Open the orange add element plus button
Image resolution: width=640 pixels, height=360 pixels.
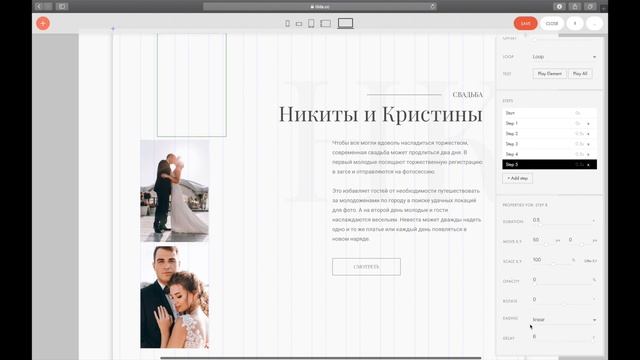(43, 23)
